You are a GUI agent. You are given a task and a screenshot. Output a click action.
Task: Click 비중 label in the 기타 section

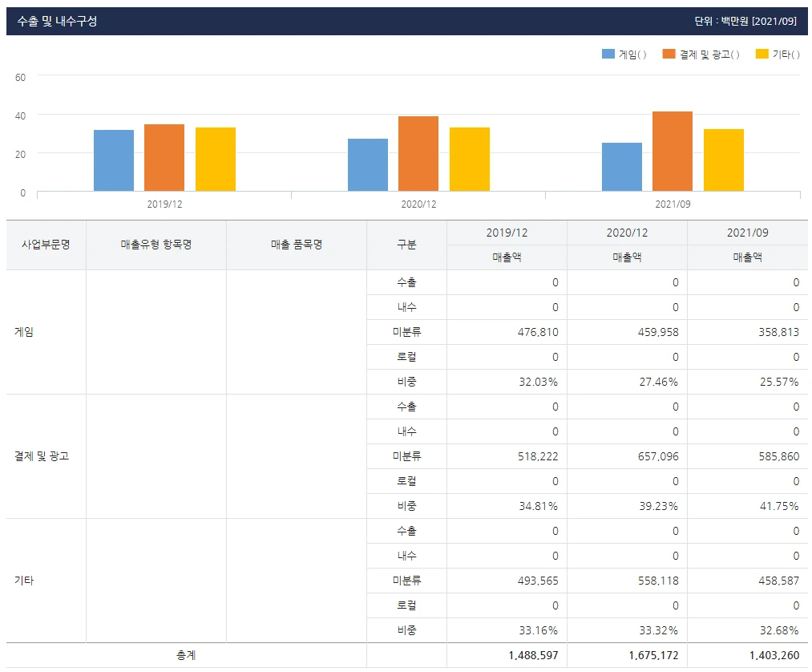tap(406, 630)
